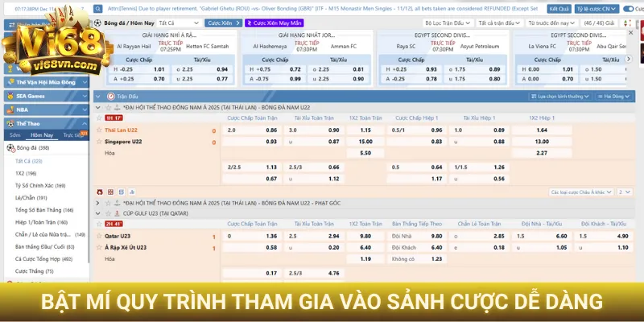Click Qatar U23 1X2 odds 9.80
644x322 pixels.
365,236
